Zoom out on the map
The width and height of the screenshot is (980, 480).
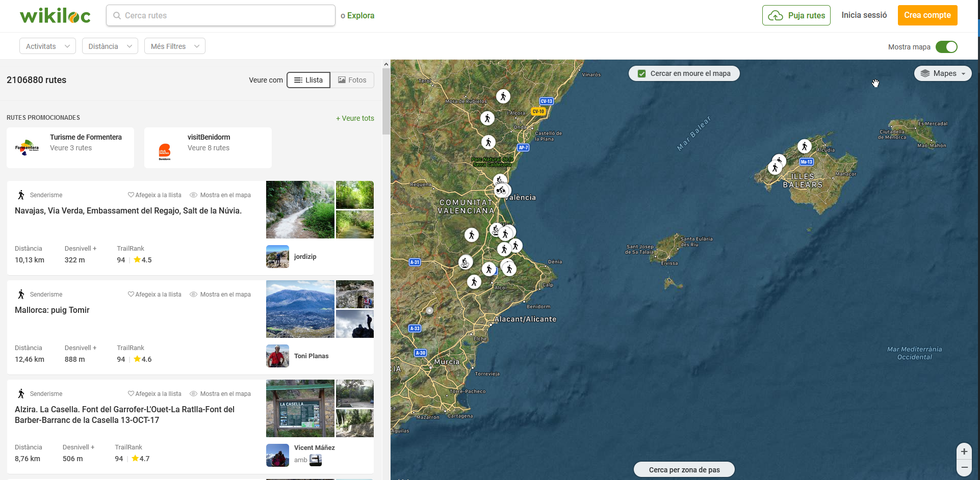point(964,467)
